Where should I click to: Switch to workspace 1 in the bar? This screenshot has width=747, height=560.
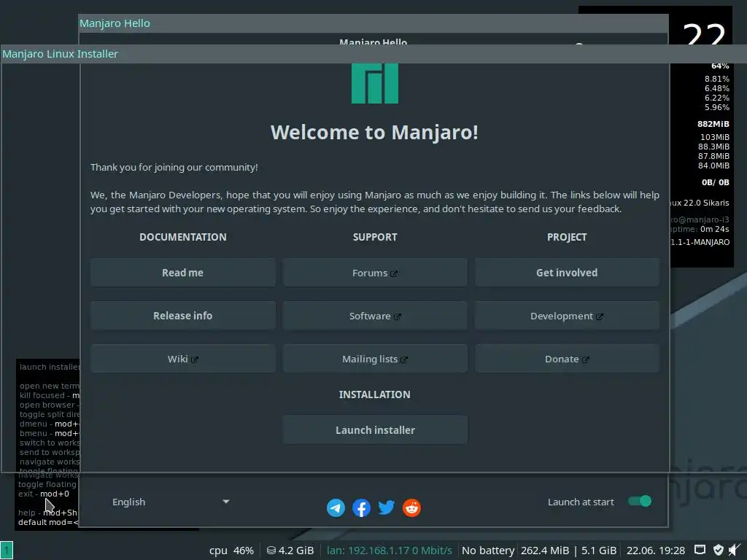click(x=7, y=551)
